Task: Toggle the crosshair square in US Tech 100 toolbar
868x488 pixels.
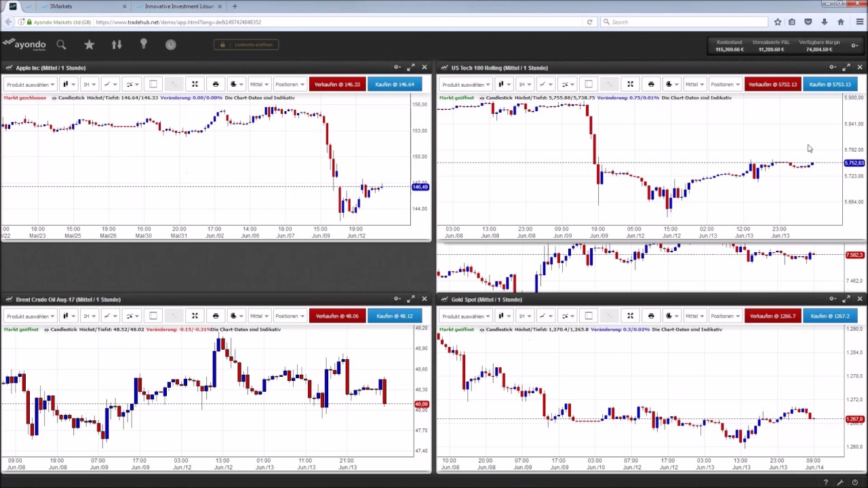Action: (x=589, y=84)
